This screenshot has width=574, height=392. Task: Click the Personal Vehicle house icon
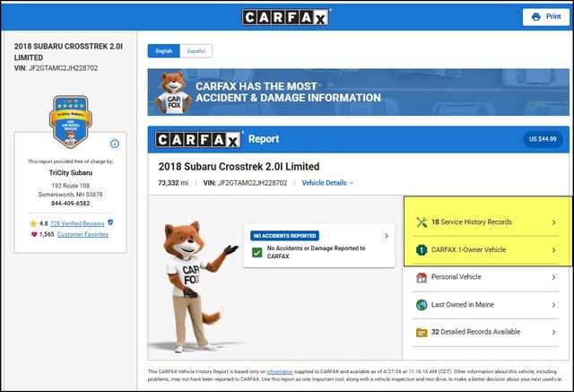coord(422,277)
